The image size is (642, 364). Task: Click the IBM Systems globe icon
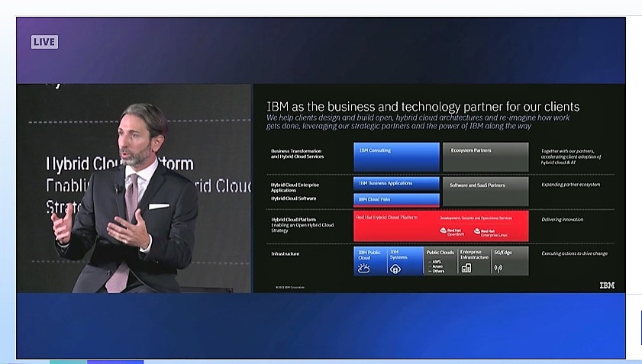[x=395, y=268]
